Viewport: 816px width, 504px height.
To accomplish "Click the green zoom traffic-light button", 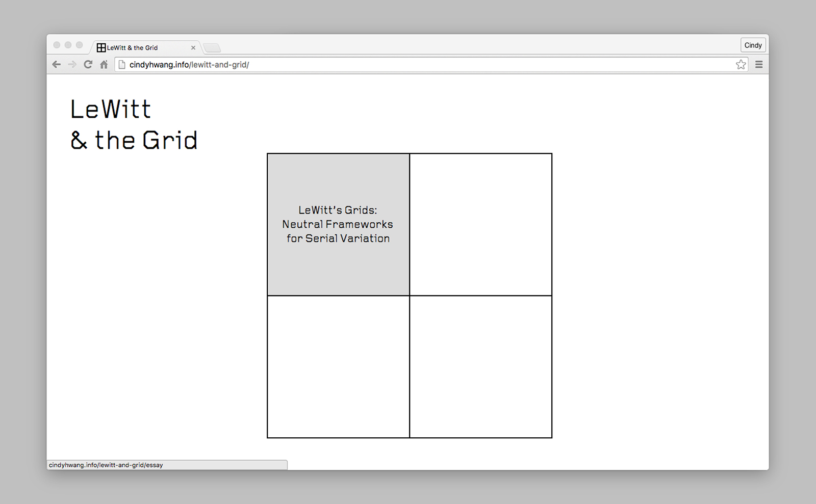I will pyautogui.click(x=80, y=44).
